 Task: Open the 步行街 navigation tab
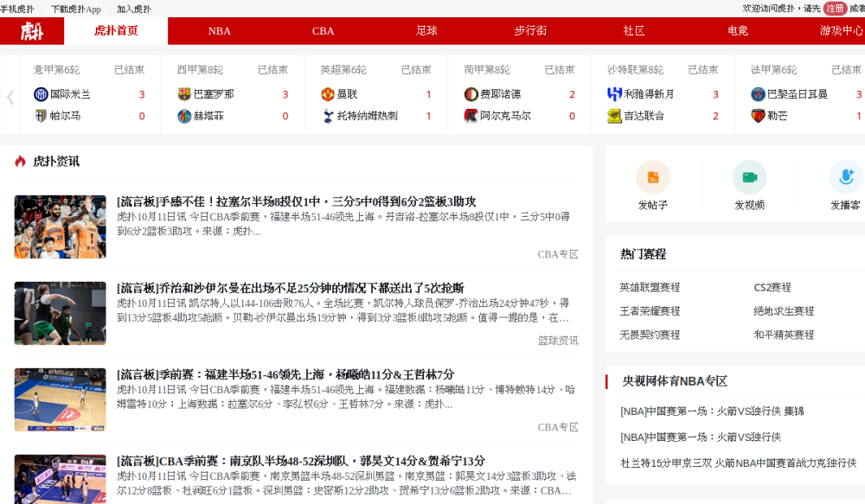click(x=530, y=31)
